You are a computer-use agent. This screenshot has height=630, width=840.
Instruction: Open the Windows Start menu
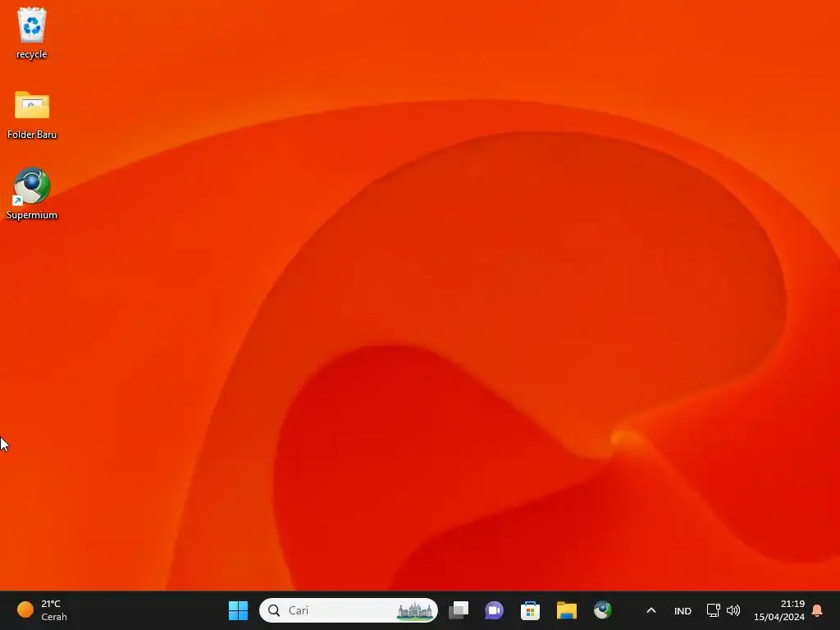[x=238, y=610]
